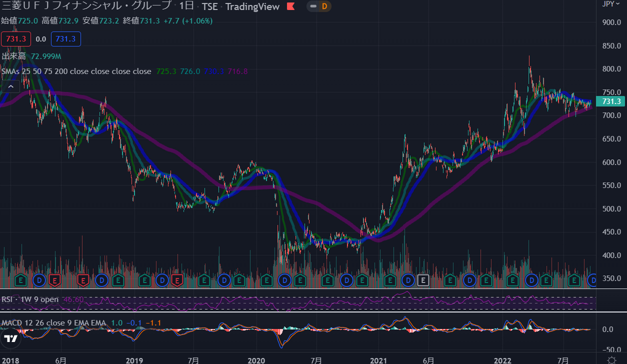Click the 900.0 price axis label

pyautogui.click(x=611, y=22)
